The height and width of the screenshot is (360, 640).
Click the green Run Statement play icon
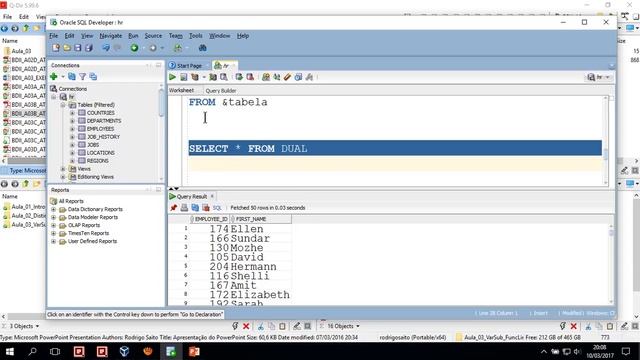pos(172,77)
